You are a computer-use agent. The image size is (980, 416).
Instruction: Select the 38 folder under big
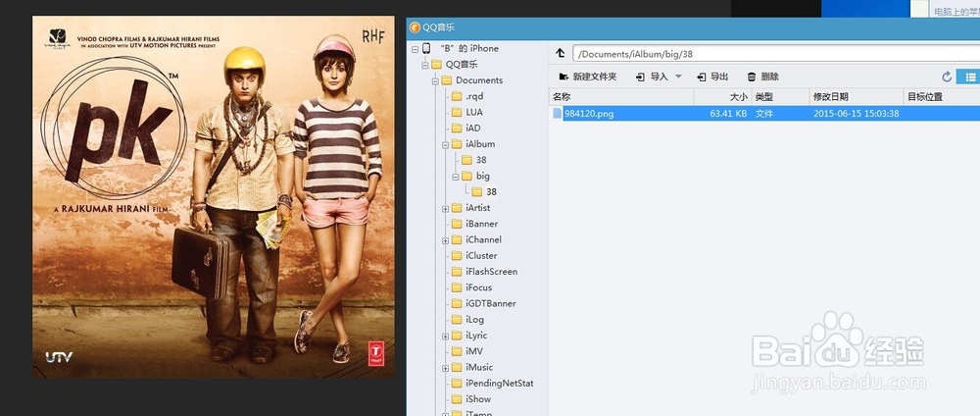coord(491,191)
